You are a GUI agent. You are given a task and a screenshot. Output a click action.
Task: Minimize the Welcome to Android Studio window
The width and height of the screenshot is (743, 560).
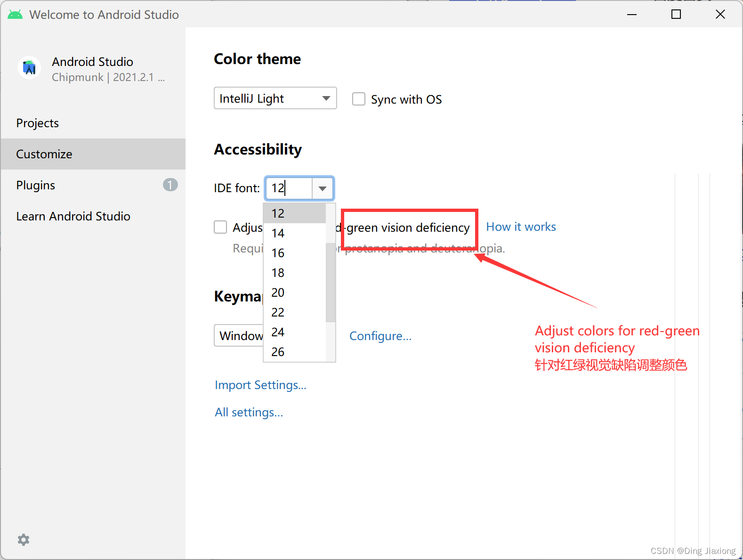tap(632, 15)
